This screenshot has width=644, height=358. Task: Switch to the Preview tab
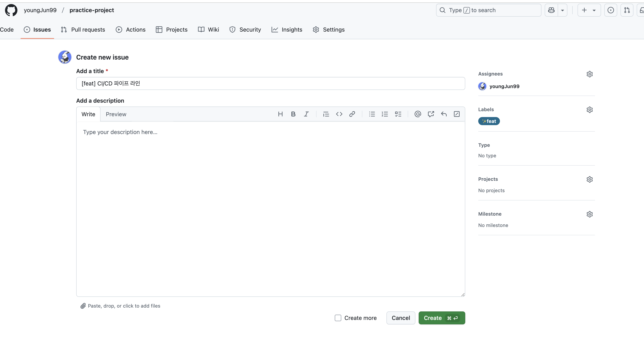click(116, 114)
